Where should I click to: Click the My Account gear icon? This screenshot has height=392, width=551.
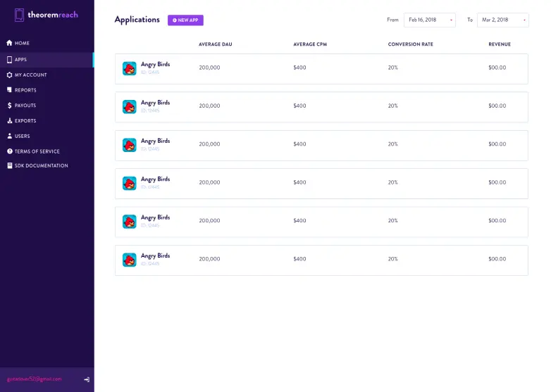pos(9,75)
